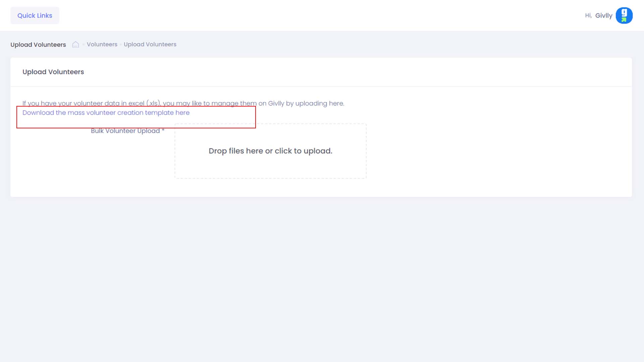The image size is (644, 362).
Task: Open the Quick Links menu
Action: pyautogui.click(x=35, y=15)
